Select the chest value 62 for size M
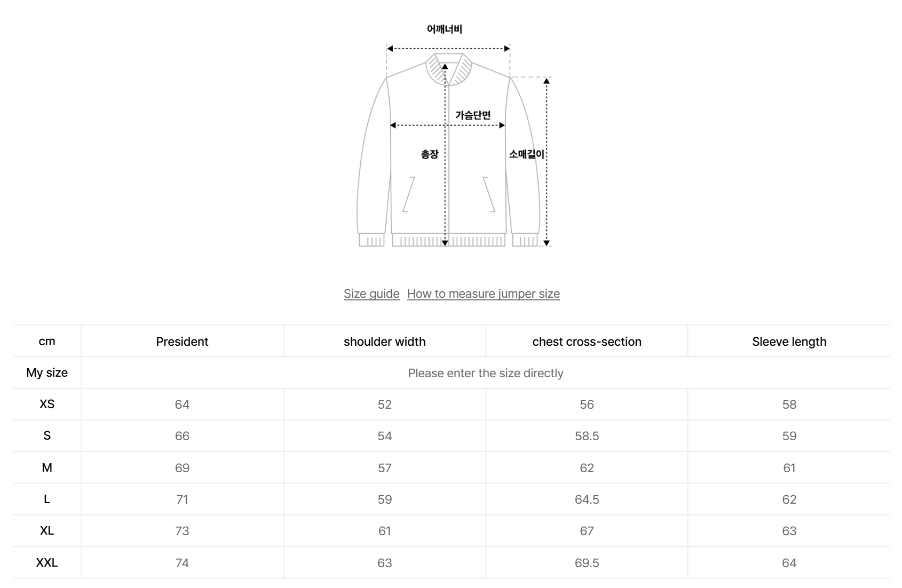This screenshot has height=588, width=902. tap(586, 468)
